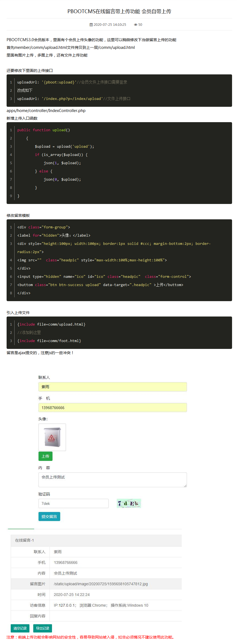This screenshot has height=644, width=237.
Task: Click the date 2020-07-25 14:10:25
Action: point(110,25)
